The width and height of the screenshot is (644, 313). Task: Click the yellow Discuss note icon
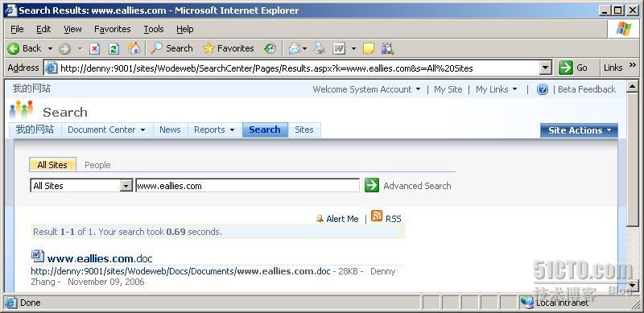(369, 49)
